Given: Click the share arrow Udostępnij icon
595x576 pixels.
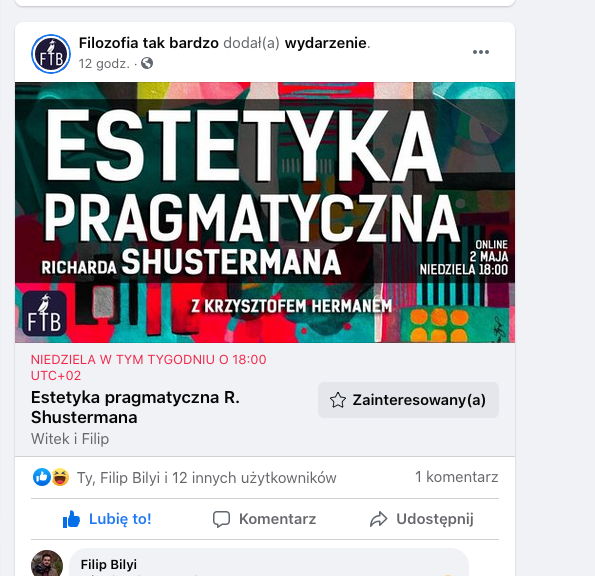Looking at the screenshot, I should click(x=378, y=519).
